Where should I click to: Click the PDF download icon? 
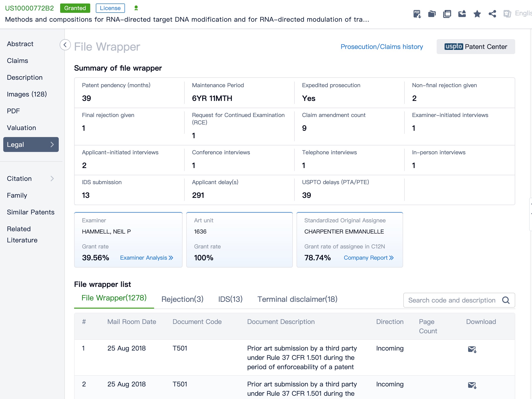(417, 14)
